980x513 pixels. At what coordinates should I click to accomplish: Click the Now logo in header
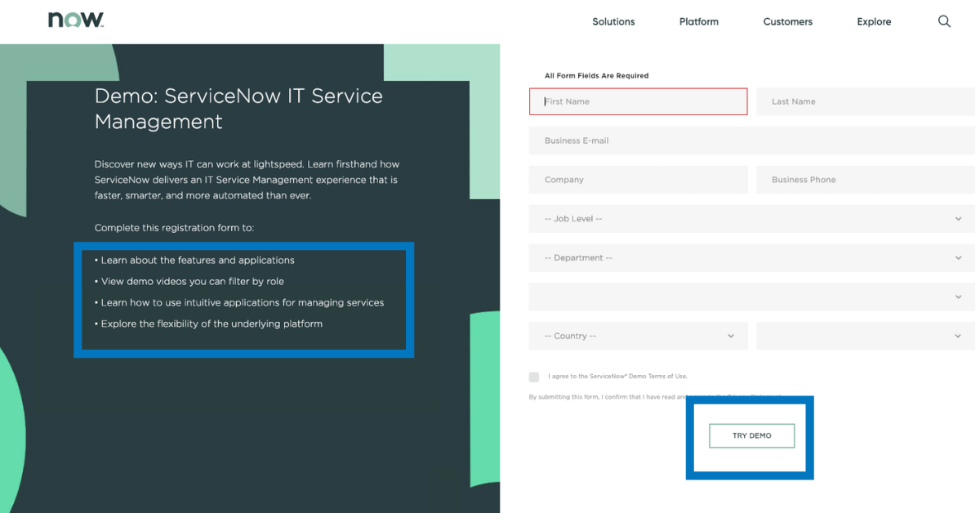tap(75, 20)
